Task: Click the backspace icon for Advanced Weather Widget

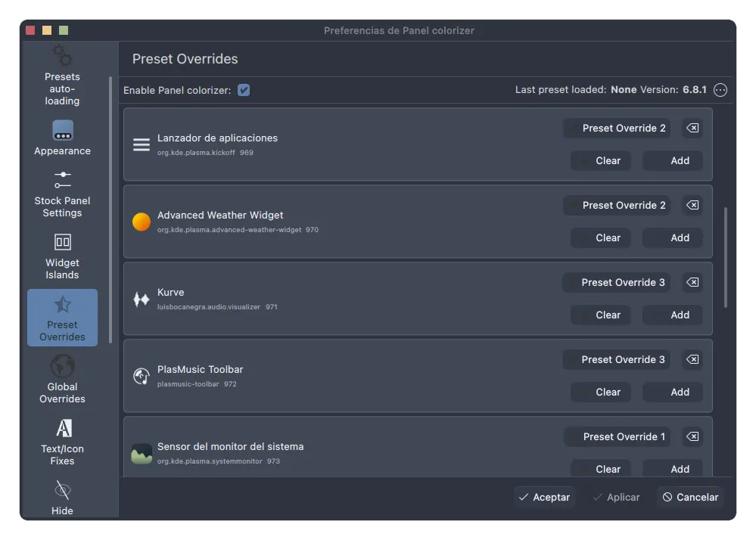Action: pos(692,205)
